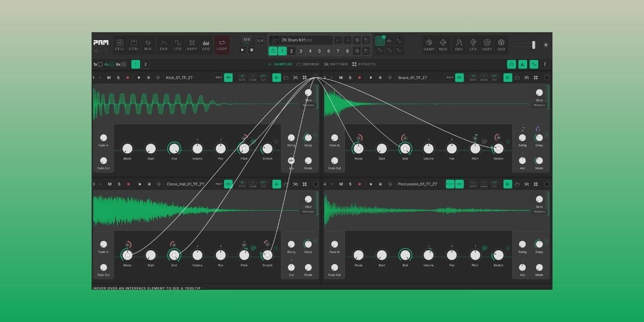Viewport: 644px width, 322px height.
Task: Open the Snare cell's folder browser
Action: tap(517, 78)
